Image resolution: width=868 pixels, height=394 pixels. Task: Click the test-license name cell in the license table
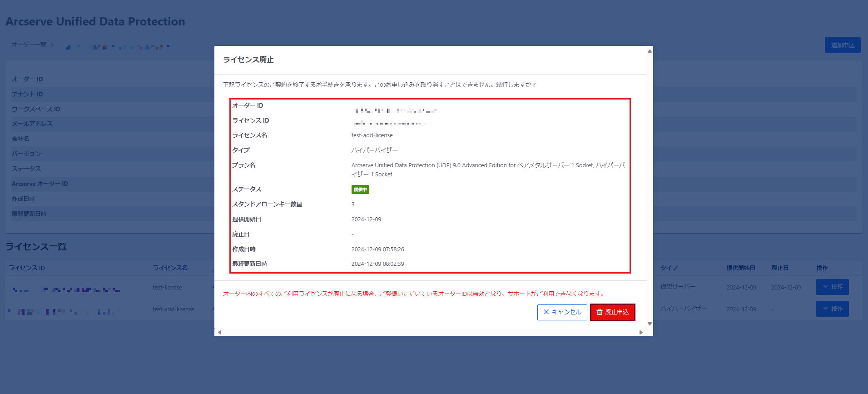(x=167, y=287)
